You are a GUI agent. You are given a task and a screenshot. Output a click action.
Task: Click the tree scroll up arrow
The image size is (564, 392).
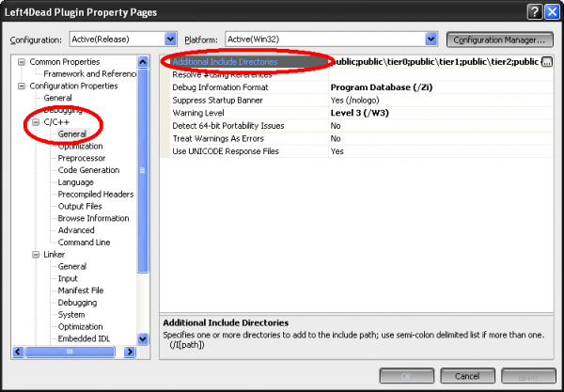click(x=143, y=62)
